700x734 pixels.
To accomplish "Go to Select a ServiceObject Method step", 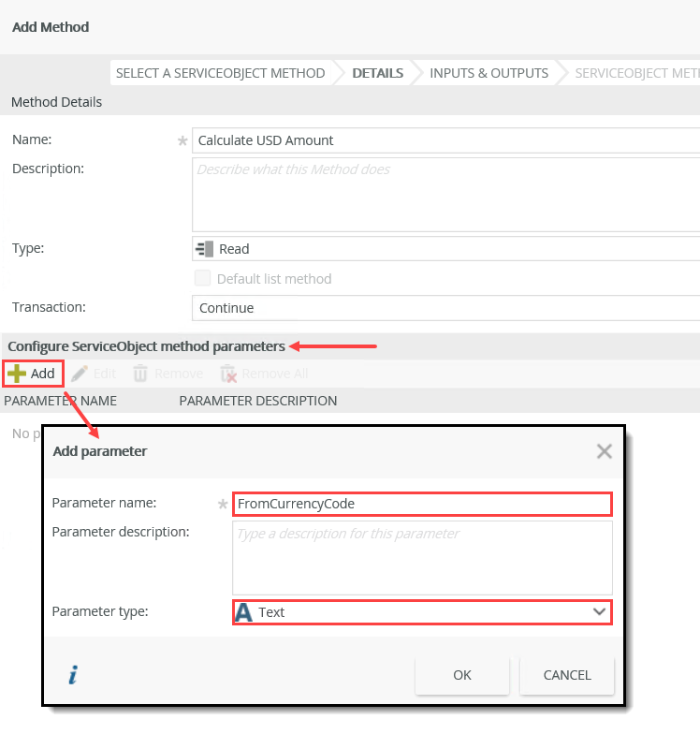I will click(221, 73).
